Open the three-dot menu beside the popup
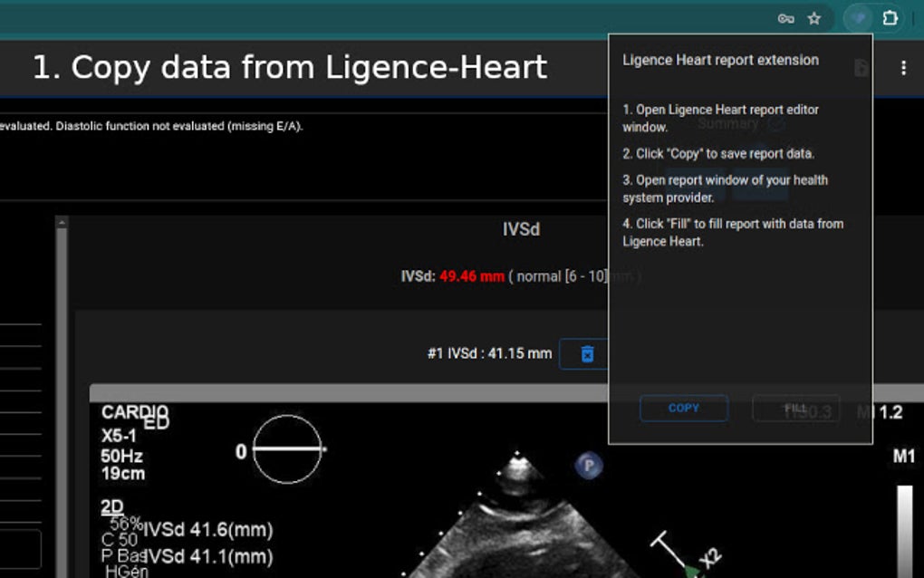This screenshot has height=578, width=924. pos(903,68)
